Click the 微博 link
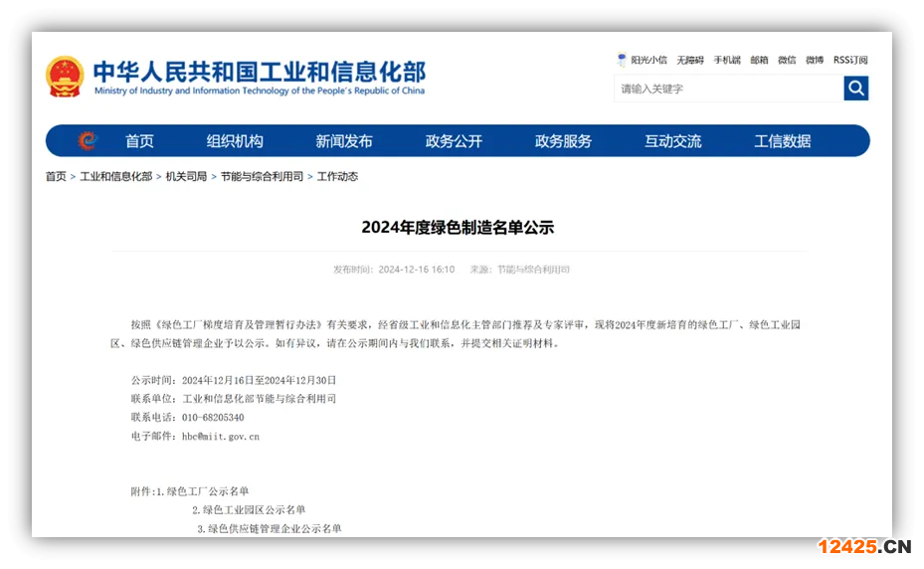 tap(815, 60)
